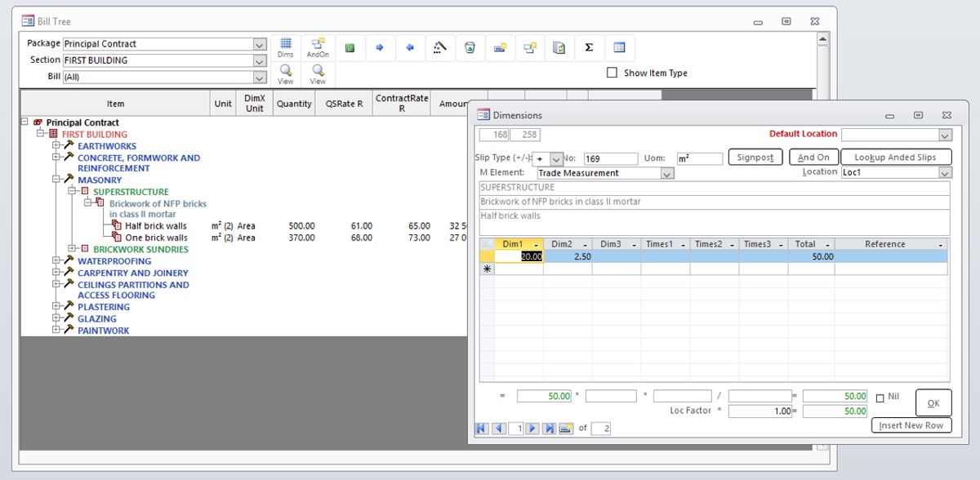Click the Dim2 cell showing 2.50
This screenshot has width=980, height=480.
(x=568, y=256)
